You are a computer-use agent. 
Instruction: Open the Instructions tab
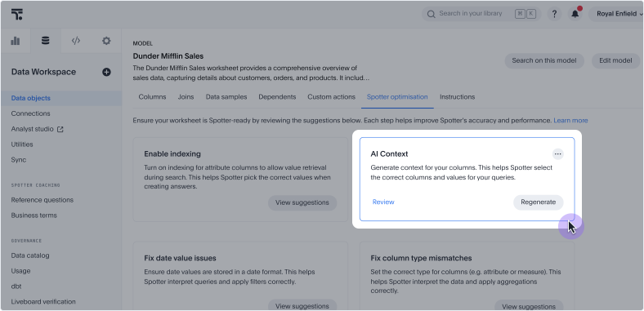pos(457,97)
